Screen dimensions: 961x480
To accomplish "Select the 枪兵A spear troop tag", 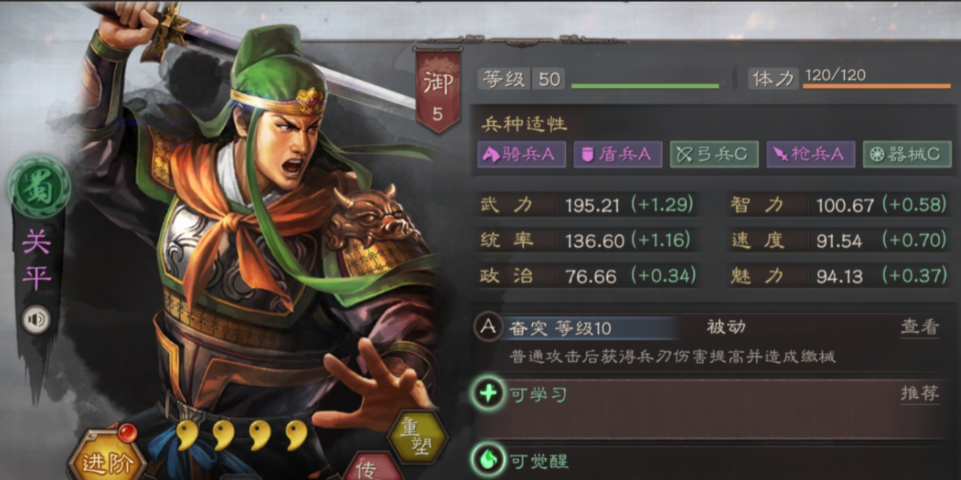I will [x=811, y=154].
